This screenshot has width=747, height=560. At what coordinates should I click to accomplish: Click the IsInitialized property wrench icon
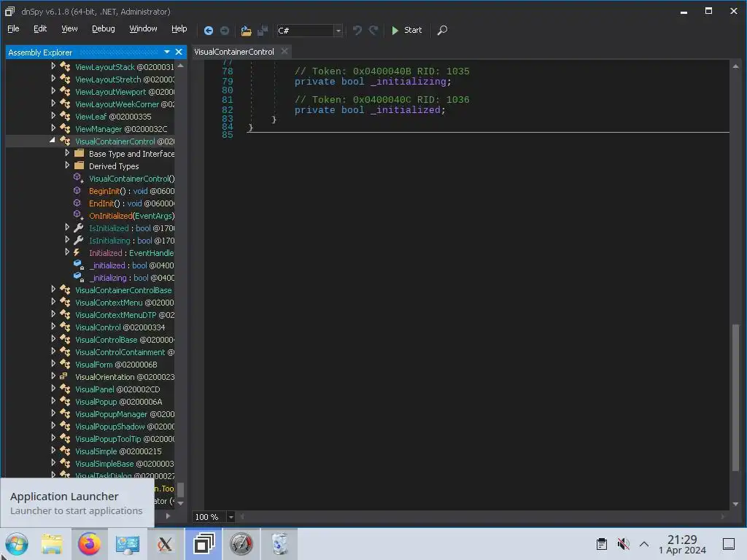pyautogui.click(x=79, y=227)
